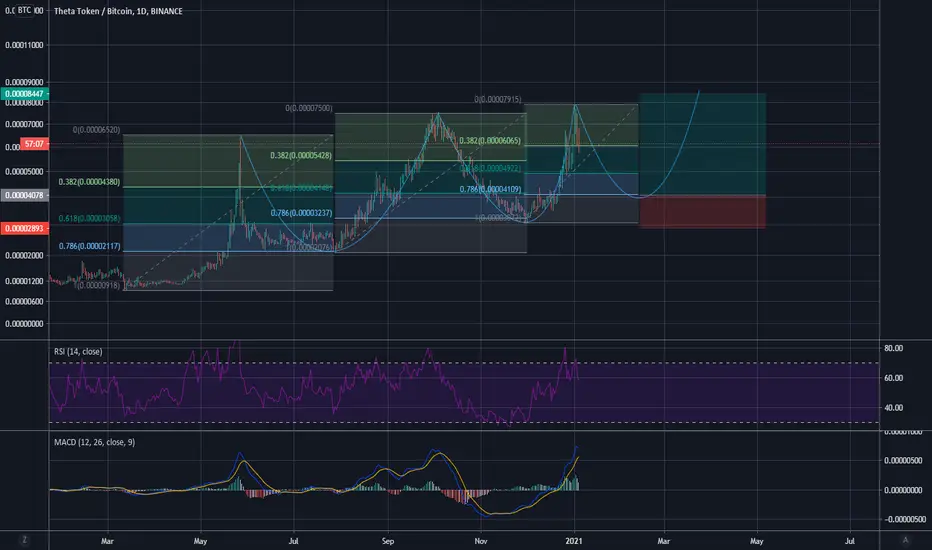Click the 0.382(0.00005428) Fibonacci level label
Image resolution: width=932 pixels, height=550 pixels.
(x=301, y=156)
